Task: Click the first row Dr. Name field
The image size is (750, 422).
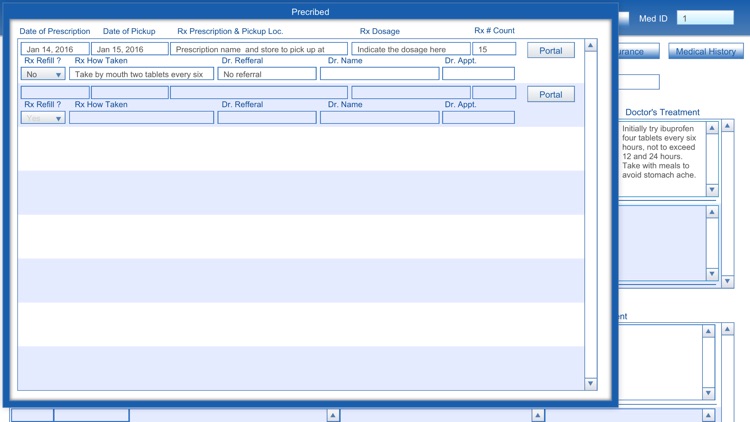Action: pos(379,74)
